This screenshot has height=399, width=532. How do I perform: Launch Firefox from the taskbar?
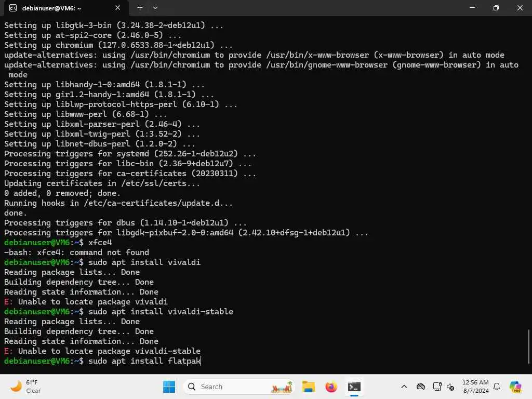[x=331, y=387]
